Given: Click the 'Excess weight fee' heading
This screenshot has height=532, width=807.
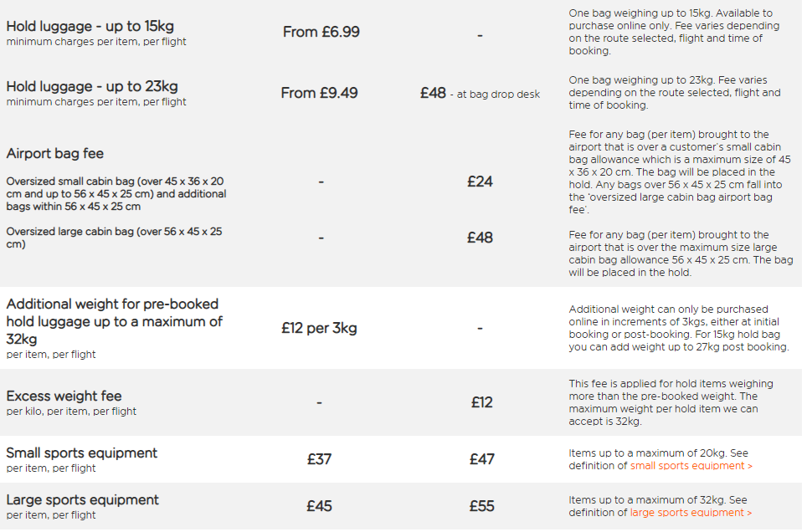Looking at the screenshot, I should tap(64, 396).
